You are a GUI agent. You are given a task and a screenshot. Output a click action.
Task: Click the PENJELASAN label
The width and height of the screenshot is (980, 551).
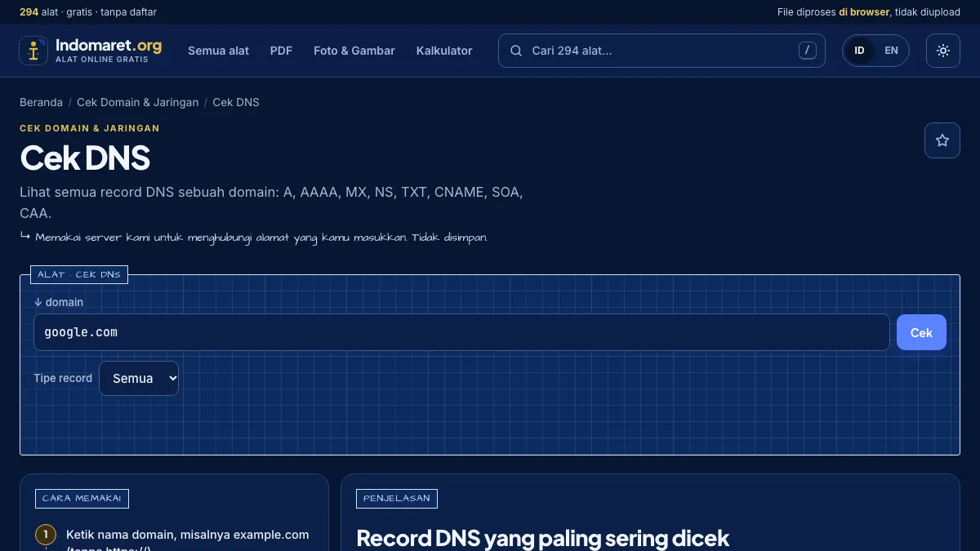pyautogui.click(x=397, y=498)
